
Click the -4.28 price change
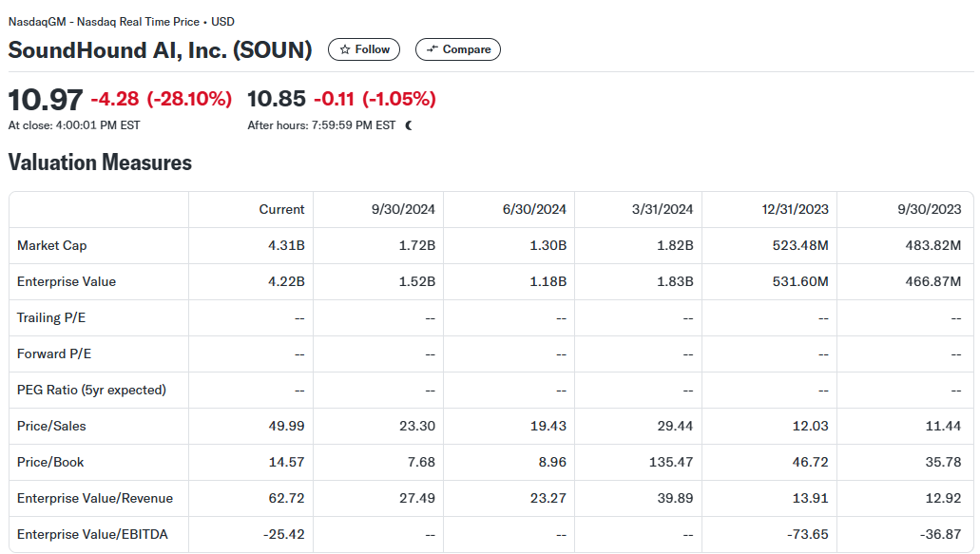click(115, 99)
